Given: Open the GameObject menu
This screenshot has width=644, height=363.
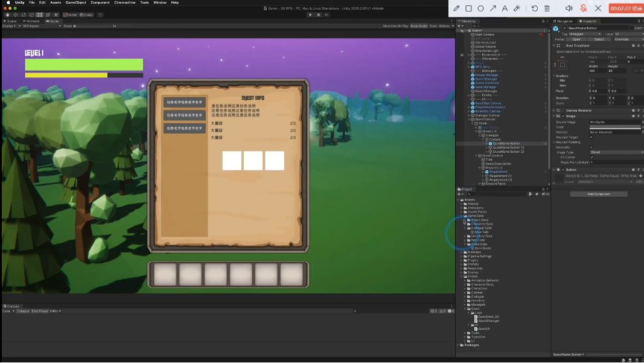Looking at the screenshot, I should coord(75,2).
